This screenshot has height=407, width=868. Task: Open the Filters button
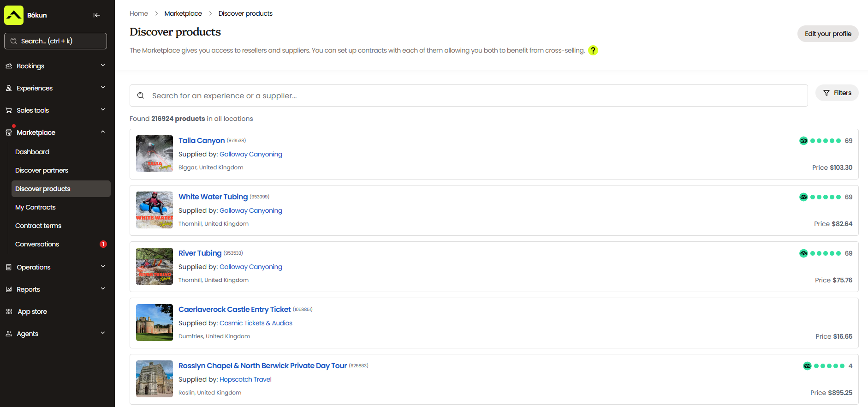837,93
